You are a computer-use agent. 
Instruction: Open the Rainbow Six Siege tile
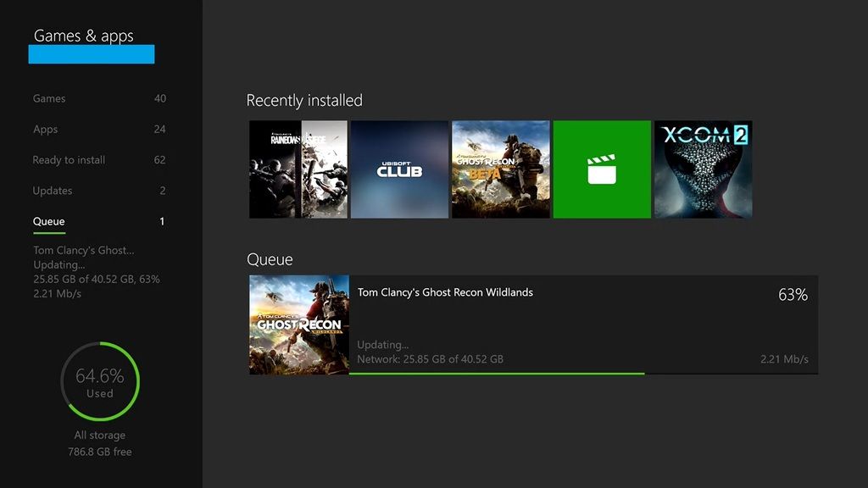click(x=298, y=169)
